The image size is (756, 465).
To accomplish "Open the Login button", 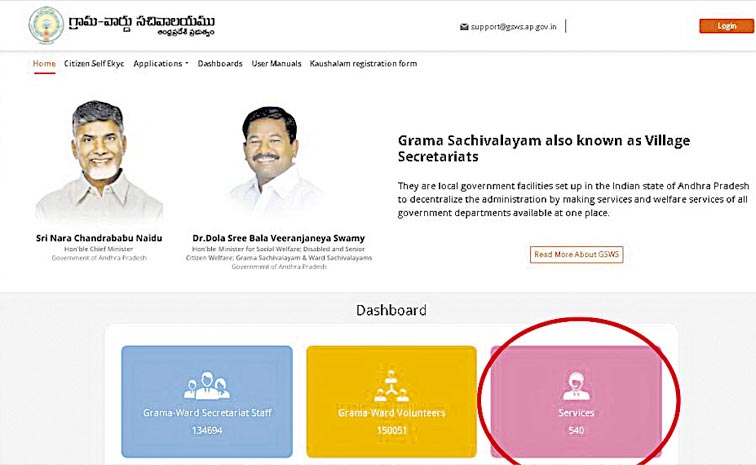I will pos(726,26).
